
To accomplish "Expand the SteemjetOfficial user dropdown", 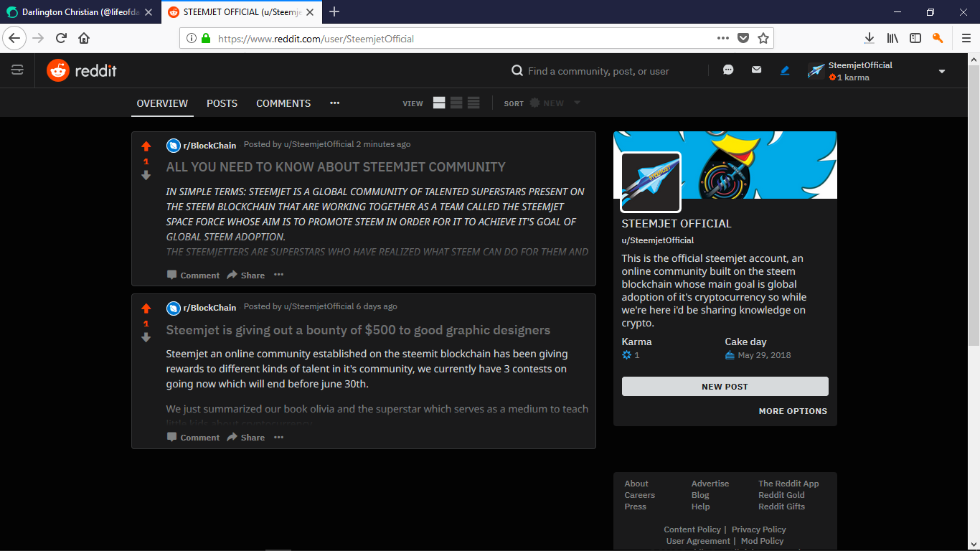I will click(942, 71).
